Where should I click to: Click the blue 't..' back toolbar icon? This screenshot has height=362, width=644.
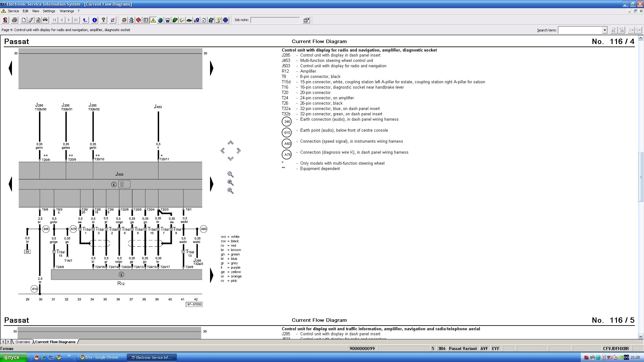point(85,20)
